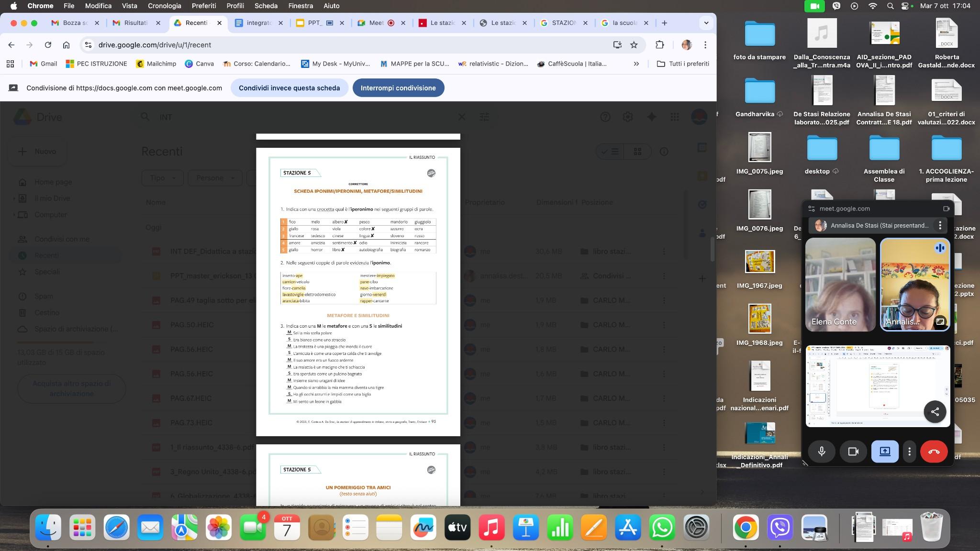
Task: Open Chrome extensions puzzle icon
Action: [659, 45]
